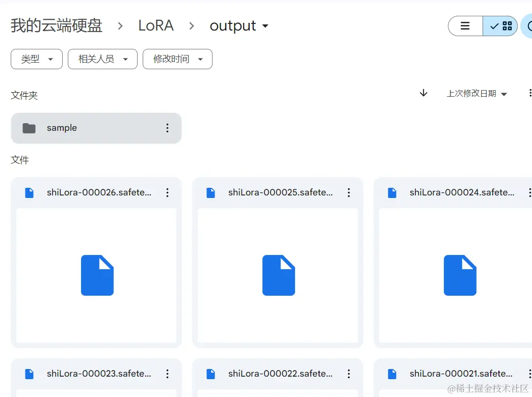Select file name shiLora-000022.safete...

281,374
